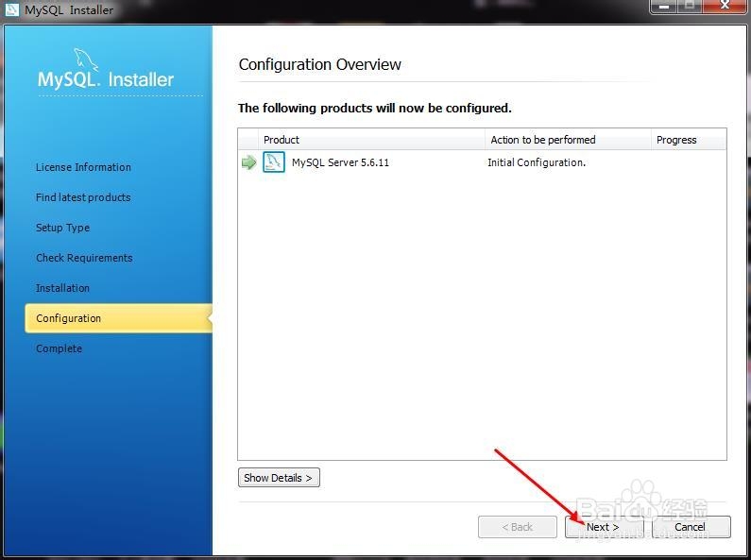Click Initial Configuration. action text
Image resolution: width=751 pixels, height=560 pixels.
tap(537, 162)
